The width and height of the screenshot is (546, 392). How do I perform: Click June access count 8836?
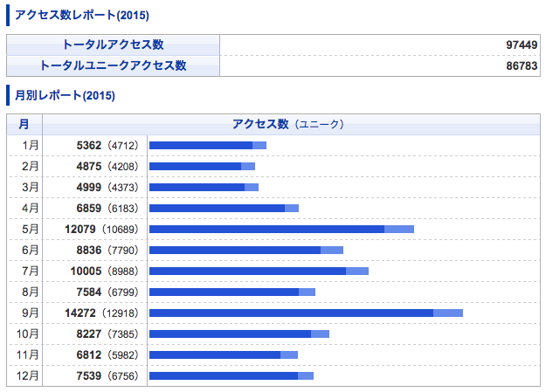point(89,250)
